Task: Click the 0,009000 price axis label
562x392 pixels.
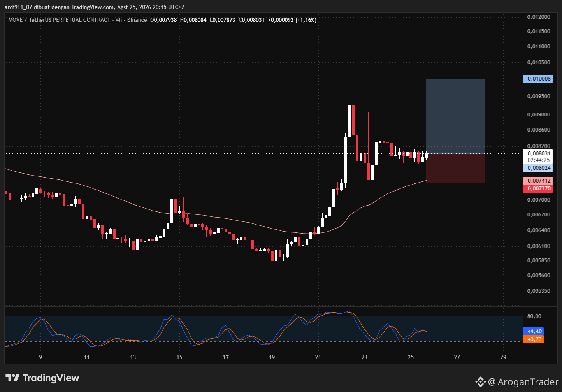Action: click(x=539, y=114)
